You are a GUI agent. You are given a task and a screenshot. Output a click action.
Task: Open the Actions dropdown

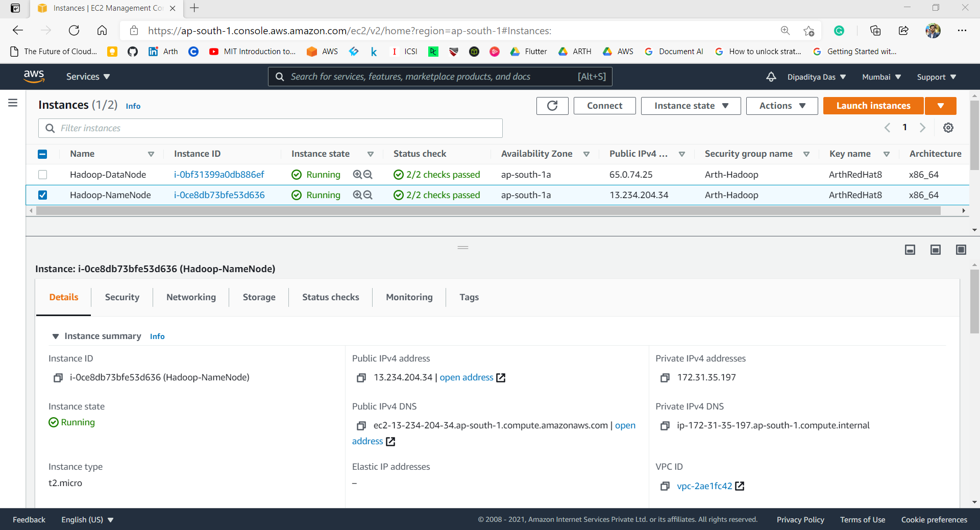tap(781, 106)
